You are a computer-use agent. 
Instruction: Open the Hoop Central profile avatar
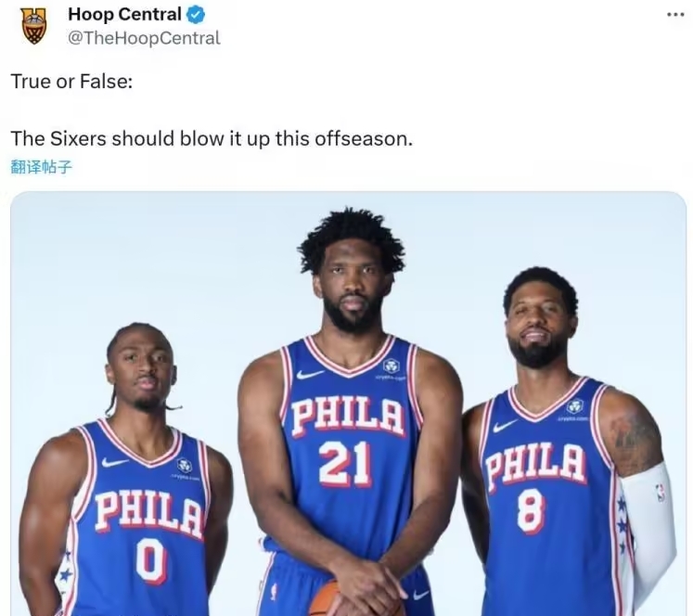[34, 27]
